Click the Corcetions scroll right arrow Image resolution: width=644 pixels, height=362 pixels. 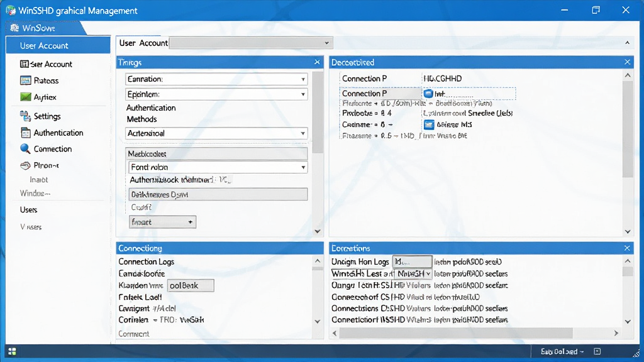616,333
